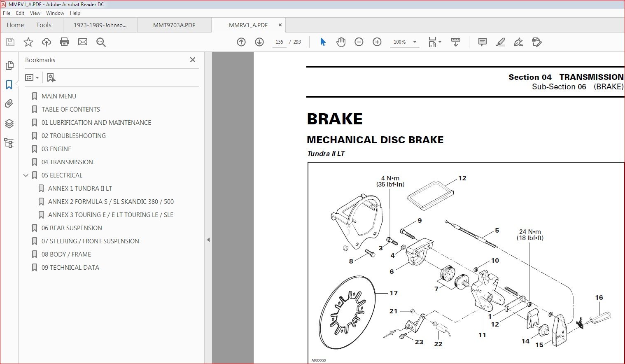Click the MECHANICAL DISC BRAKE heading
Screen dimensions: 625x364
point(375,140)
